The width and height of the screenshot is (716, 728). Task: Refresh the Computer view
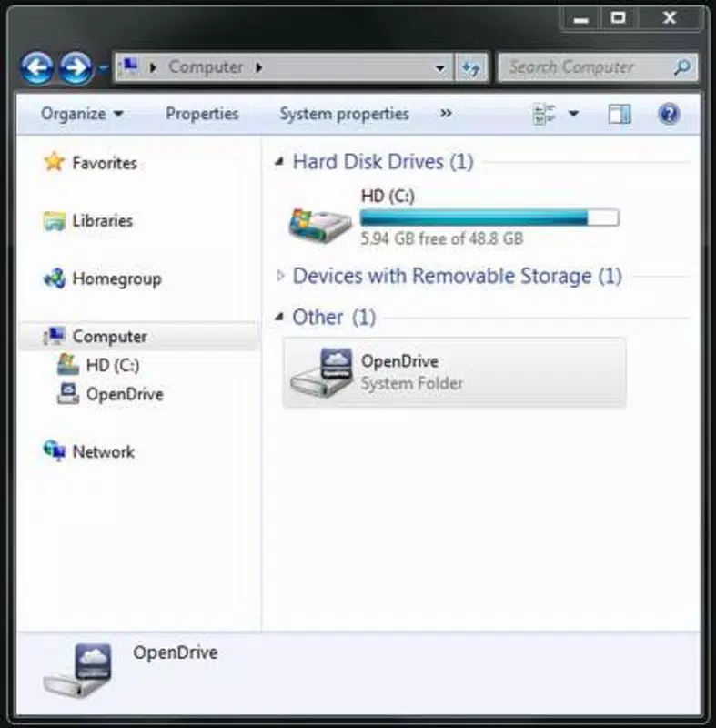(471, 68)
